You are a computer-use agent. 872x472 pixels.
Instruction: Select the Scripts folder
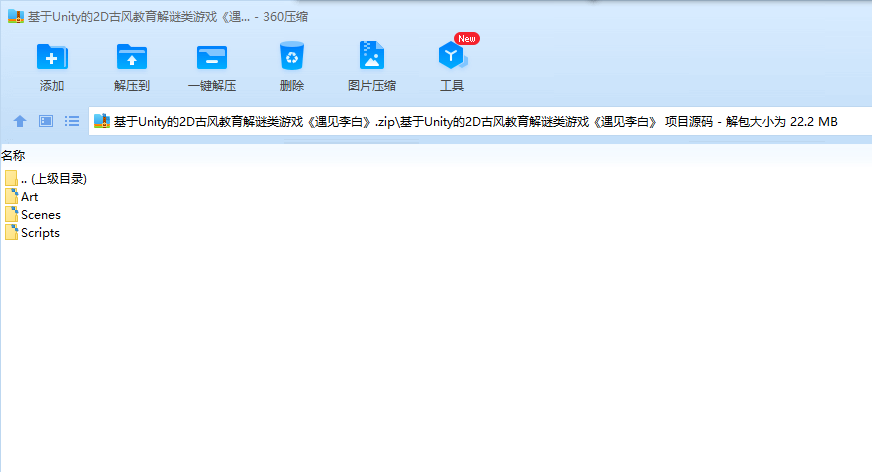(x=32, y=233)
